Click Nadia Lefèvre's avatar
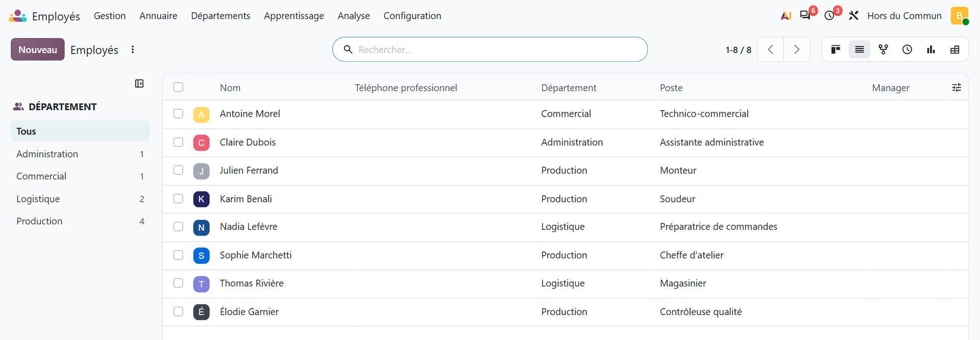Image resolution: width=980 pixels, height=340 pixels. [201, 227]
